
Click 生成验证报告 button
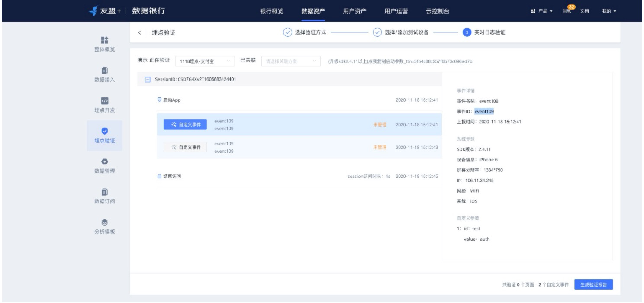(x=594, y=284)
